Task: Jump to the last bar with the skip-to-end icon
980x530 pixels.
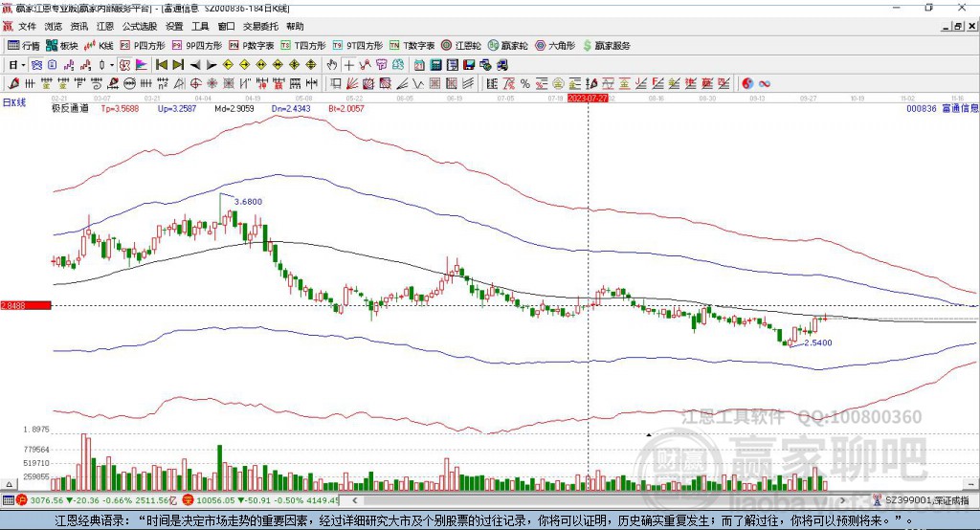Action: [x=178, y=65]
